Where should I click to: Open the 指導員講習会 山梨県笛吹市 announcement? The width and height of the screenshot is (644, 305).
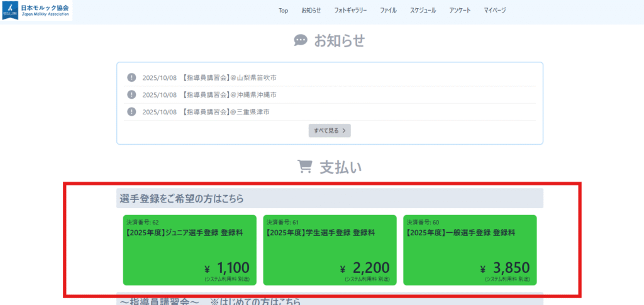pyautogui.click(x=229, y=77)
